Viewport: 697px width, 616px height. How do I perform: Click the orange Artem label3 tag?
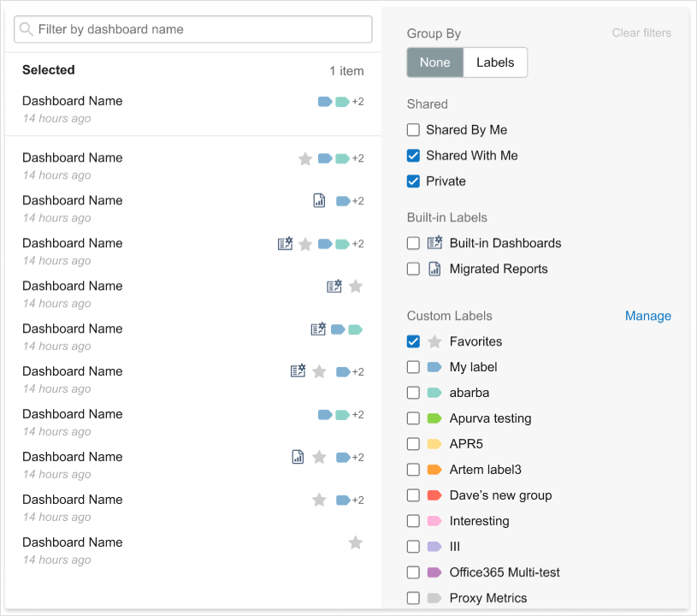coord(434,470)
